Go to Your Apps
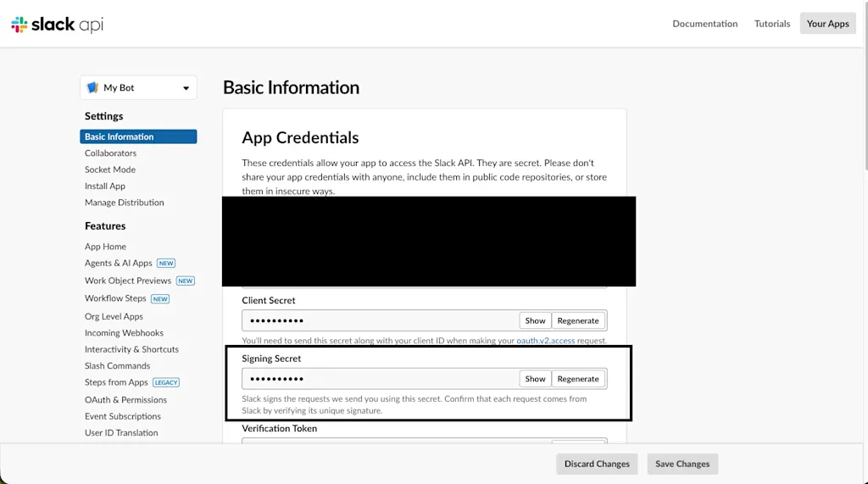 click(827, 23)
